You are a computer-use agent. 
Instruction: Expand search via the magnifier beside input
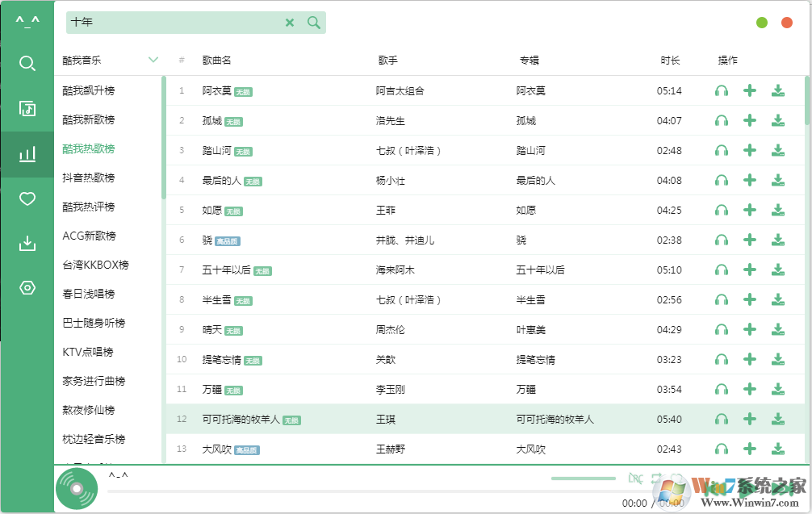[x=314, y=23]
